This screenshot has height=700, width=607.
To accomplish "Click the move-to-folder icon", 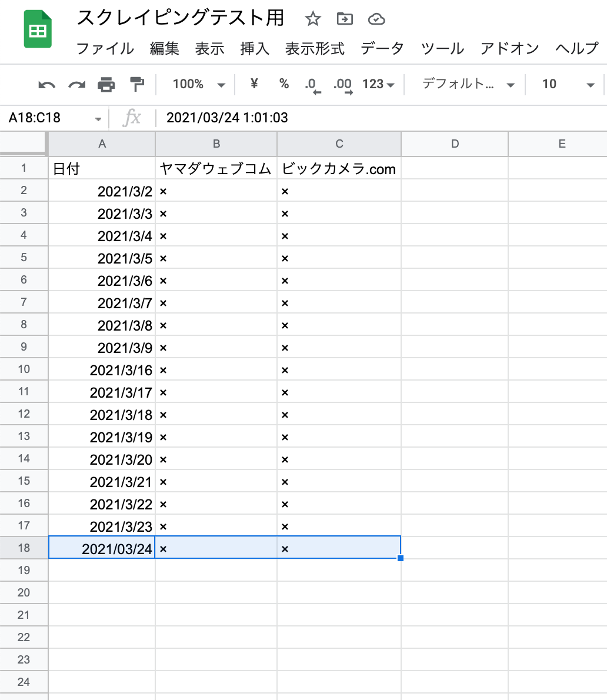I will tap(345, 19).
